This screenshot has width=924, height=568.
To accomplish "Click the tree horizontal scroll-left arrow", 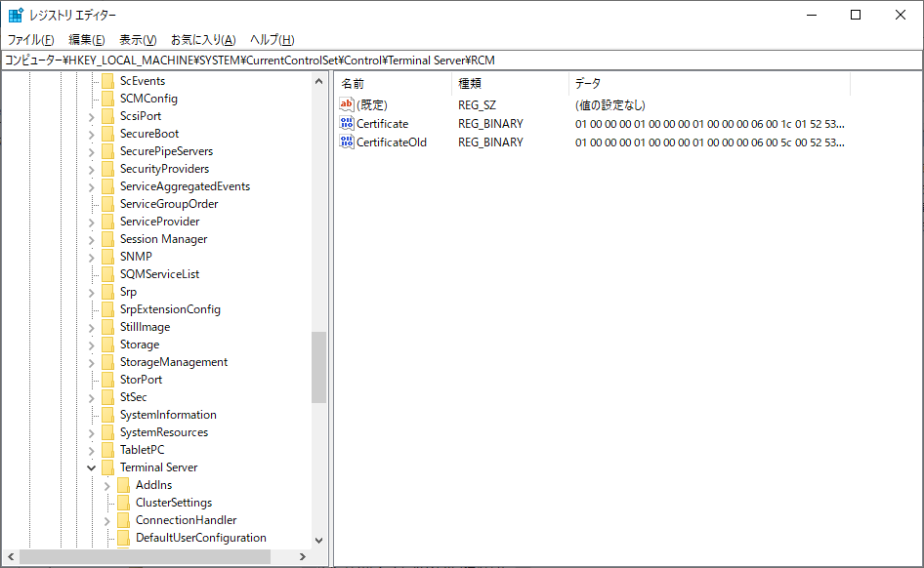I will pyautogui.click(x=11, y=556).
